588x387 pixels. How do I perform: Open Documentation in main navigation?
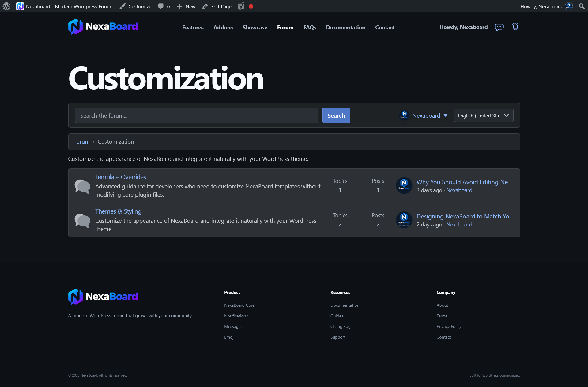click(x=345, y=27)
